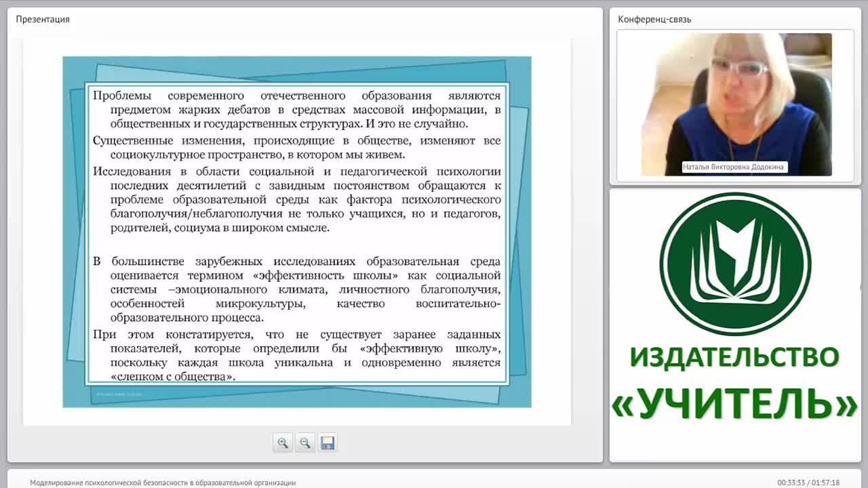The height and width of the screenshot is (488, 868).
Task: Save the presentation with the floppy disk icon
Action: click(328, 443)
